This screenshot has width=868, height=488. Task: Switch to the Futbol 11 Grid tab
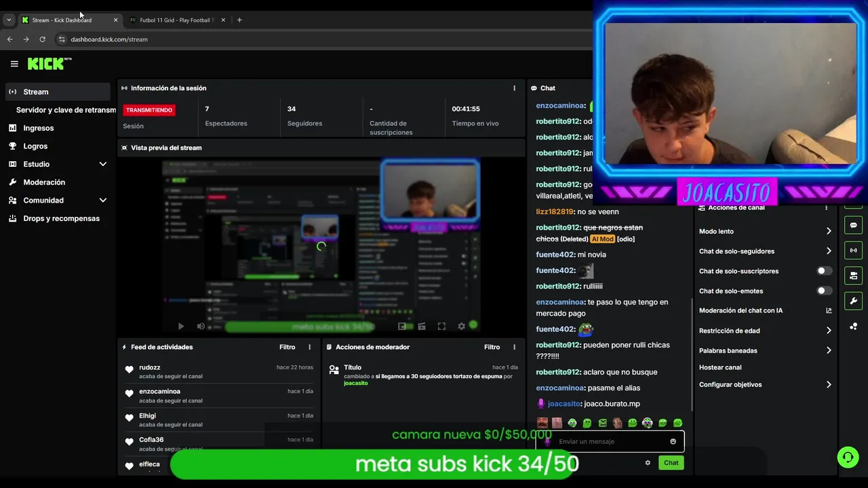pos(176,20)
